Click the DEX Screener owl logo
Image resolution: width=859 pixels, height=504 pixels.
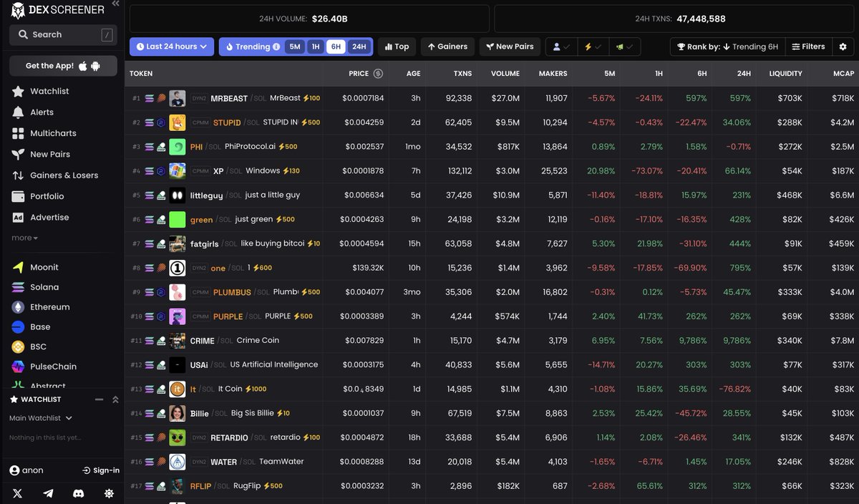(x=18, y=10)
